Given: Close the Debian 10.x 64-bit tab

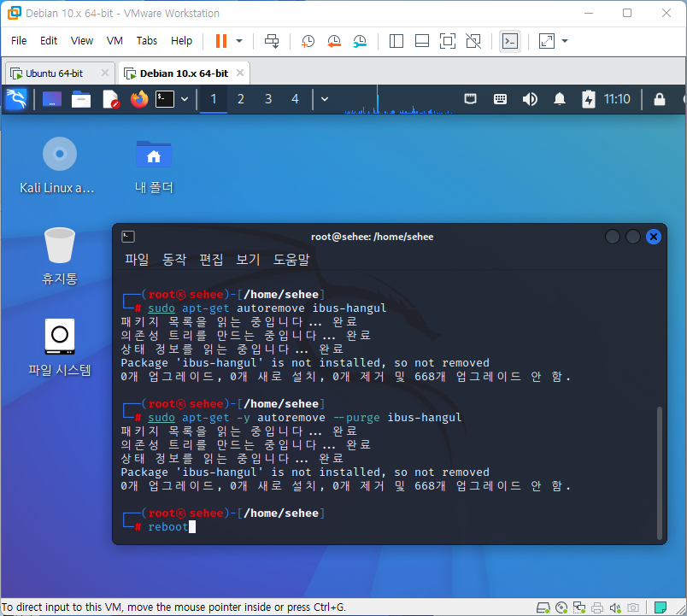Looking at the screenshot, I should pyautogui.click(x=240, y=73).
